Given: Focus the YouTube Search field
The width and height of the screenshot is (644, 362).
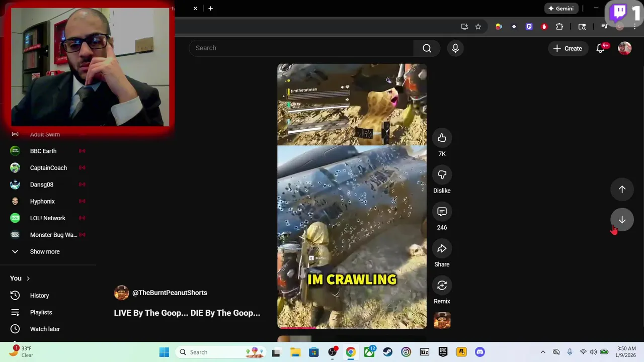Looking at the screenshot, I should (x=301, y=48).
